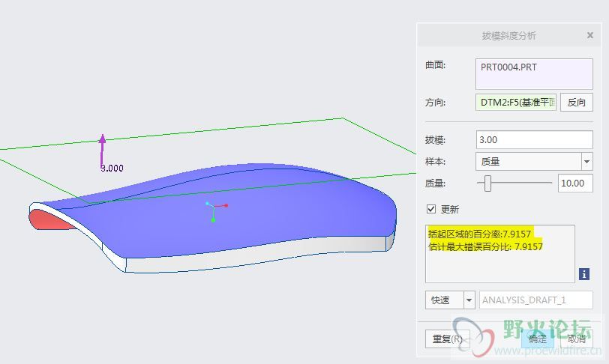Image resolution: width=609 pixels, height=364 pixels.
Task: Select the 曲面 surface collector PRT0004.PRT
Action: [x=534, y=73]
